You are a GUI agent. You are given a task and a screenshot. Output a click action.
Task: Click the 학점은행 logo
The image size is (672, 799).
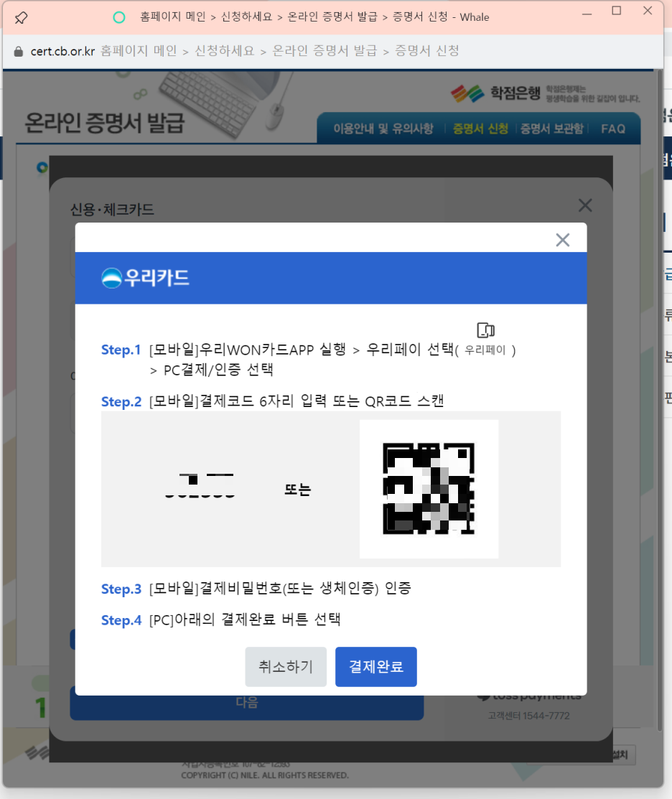pyautogui.click(x=495, y=93)
